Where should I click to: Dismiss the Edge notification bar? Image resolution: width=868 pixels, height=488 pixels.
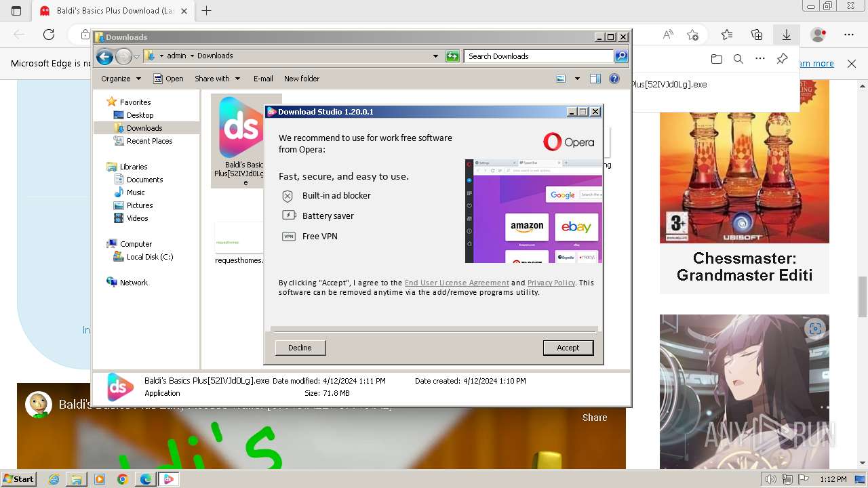click(x=852, y=64)
